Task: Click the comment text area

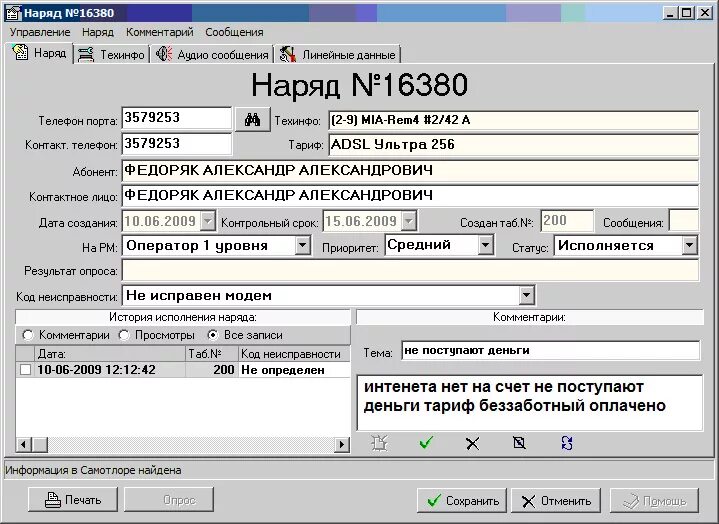Action: tap(530, 403)
